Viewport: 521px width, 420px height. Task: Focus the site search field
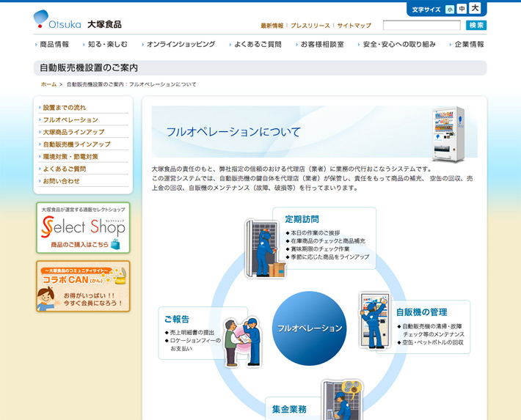tap(422, 25)
